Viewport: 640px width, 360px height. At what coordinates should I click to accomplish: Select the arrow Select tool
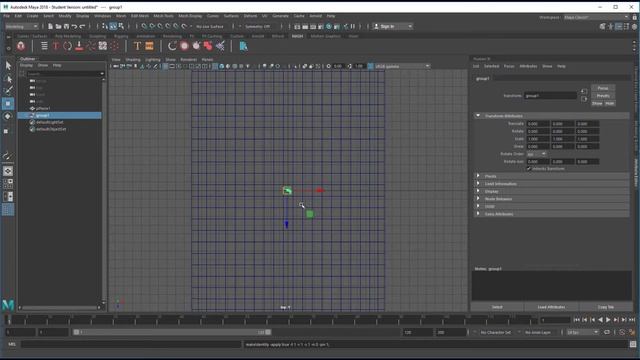pyautogui.click(x=8, y=65)
